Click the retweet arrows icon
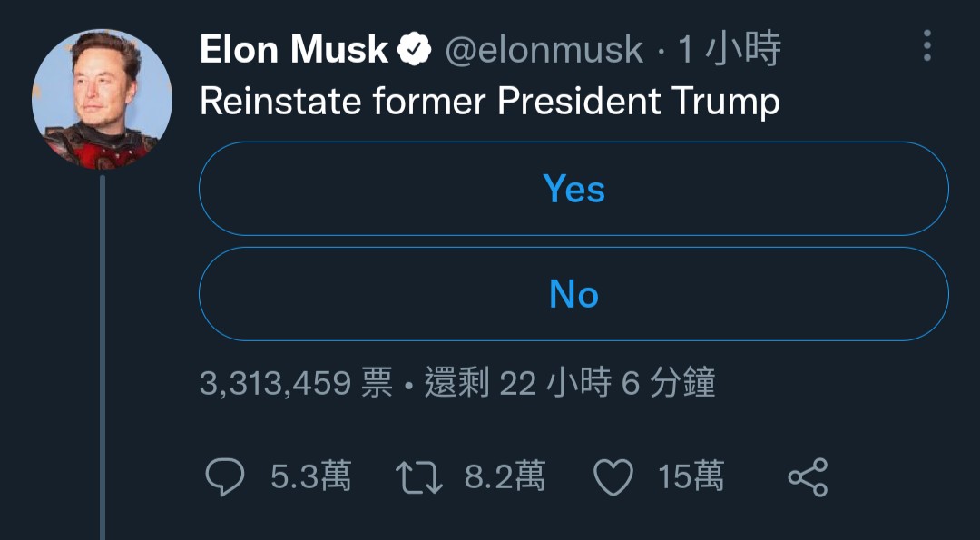Image resolution: width=980 pixels, height=540 pixels. (419, 477)
